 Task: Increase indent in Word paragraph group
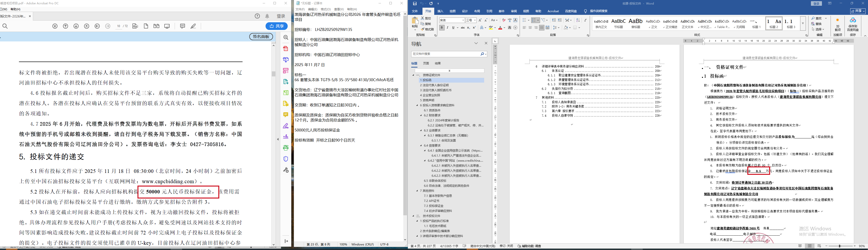(x=560, y=20)
